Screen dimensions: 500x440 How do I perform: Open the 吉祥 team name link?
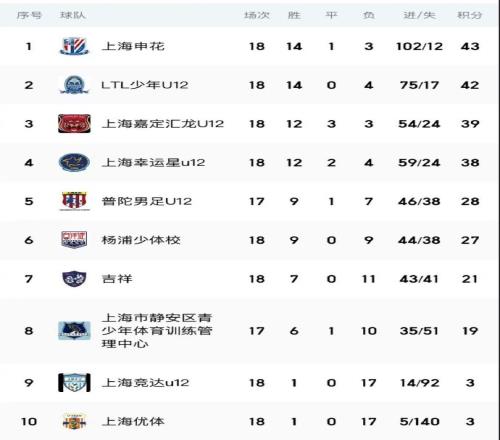[117, 279]
